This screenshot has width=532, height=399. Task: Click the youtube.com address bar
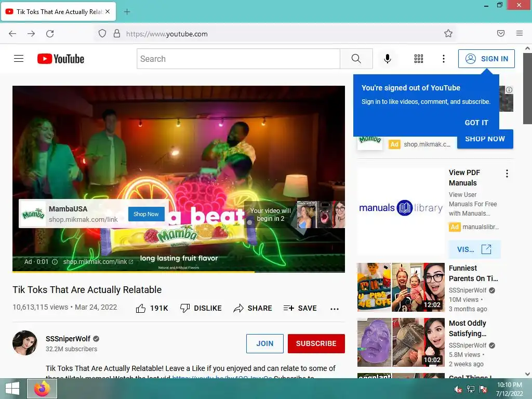click(x=275, y=34)
